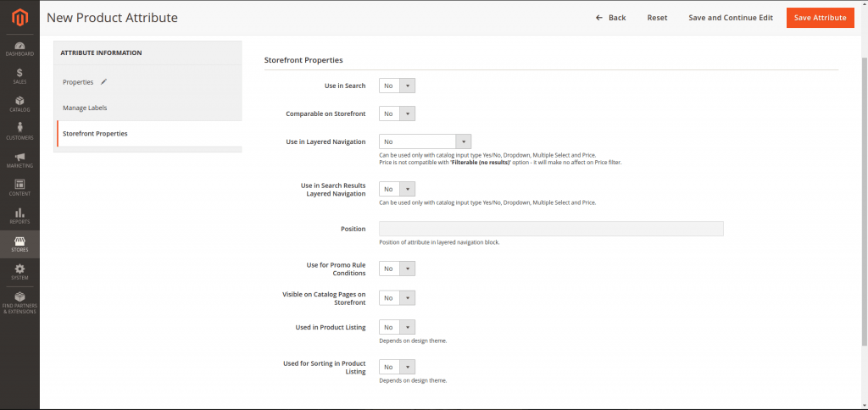Expand the Use in Layered Navigation dropdown
868x410 pixels.
425,141
